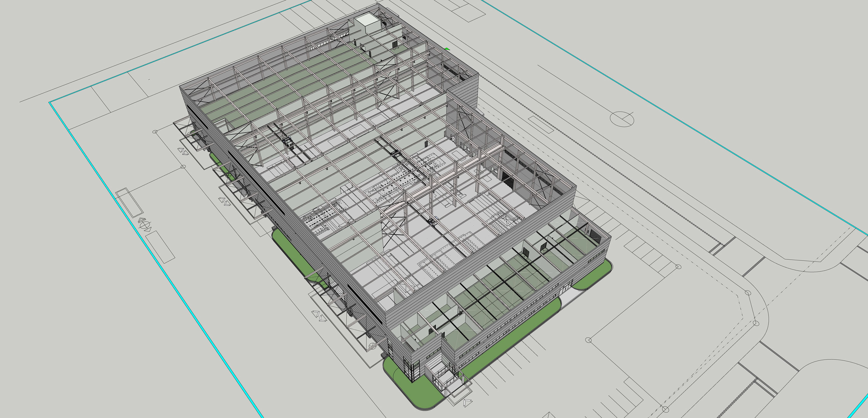Click the double arrow by the lowest loading dock

(319, 316)
